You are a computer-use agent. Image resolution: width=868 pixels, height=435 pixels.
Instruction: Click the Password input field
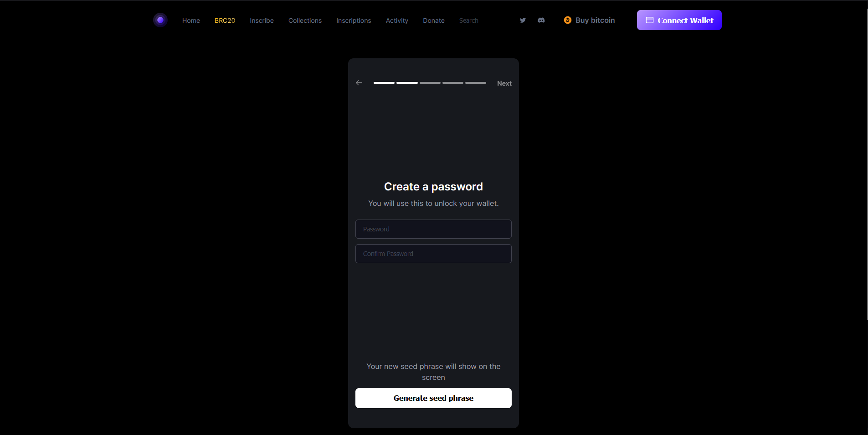pyautogui.click(x=433, y=229)
